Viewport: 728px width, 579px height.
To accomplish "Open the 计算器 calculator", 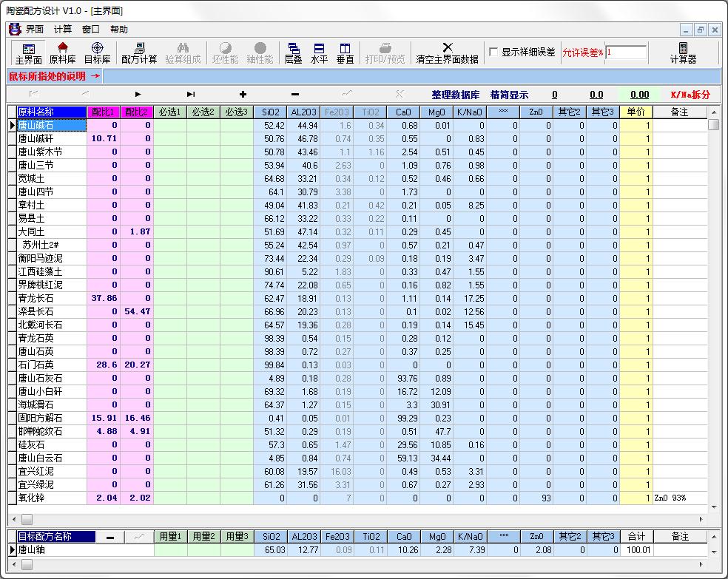I will (683, 53).
